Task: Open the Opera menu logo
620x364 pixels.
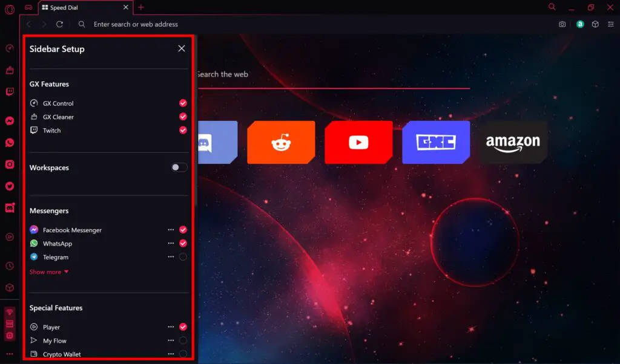Action: [10, 9]
